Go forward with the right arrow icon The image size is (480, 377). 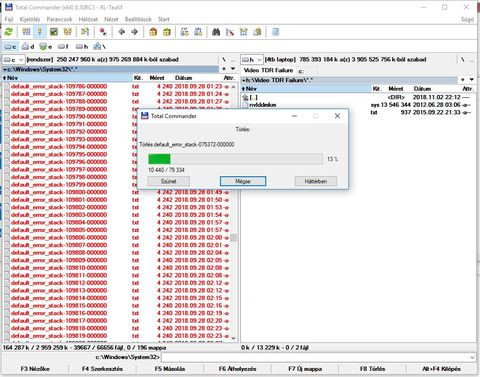(135, 32)
